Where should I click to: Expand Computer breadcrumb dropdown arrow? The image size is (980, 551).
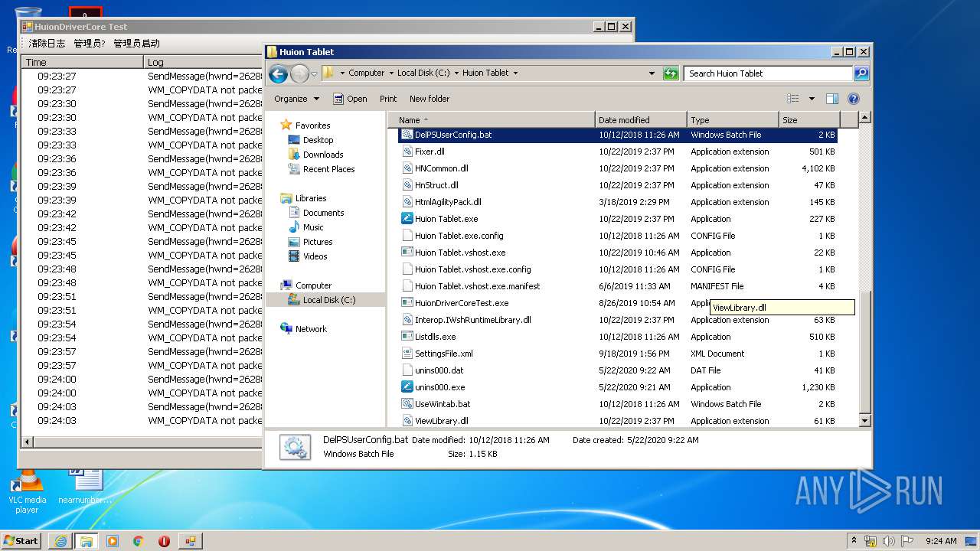point(392,73)
